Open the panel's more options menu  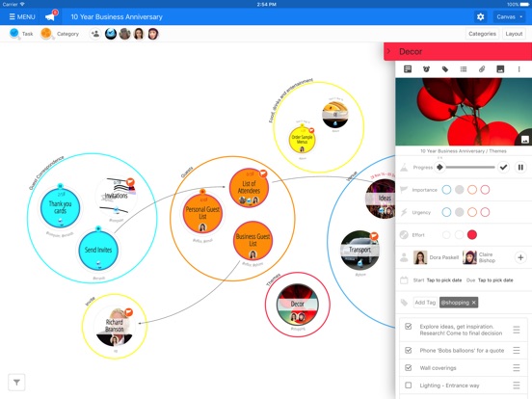pyautogui.click(x=519, y=69)
